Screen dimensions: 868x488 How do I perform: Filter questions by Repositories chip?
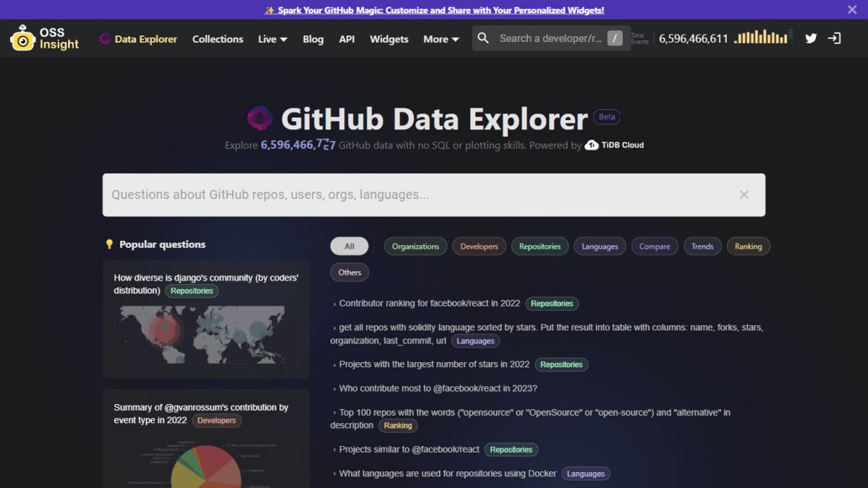(x=540, y=247)
